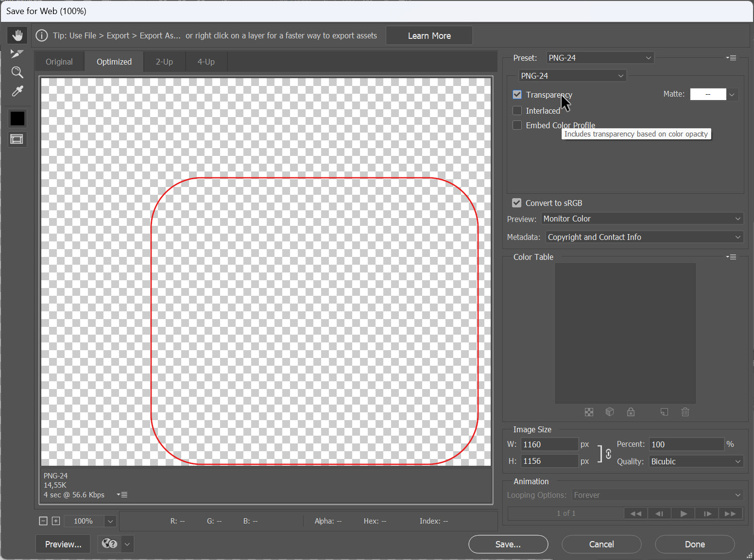Select the Hand tool

(x=17, y=34)
